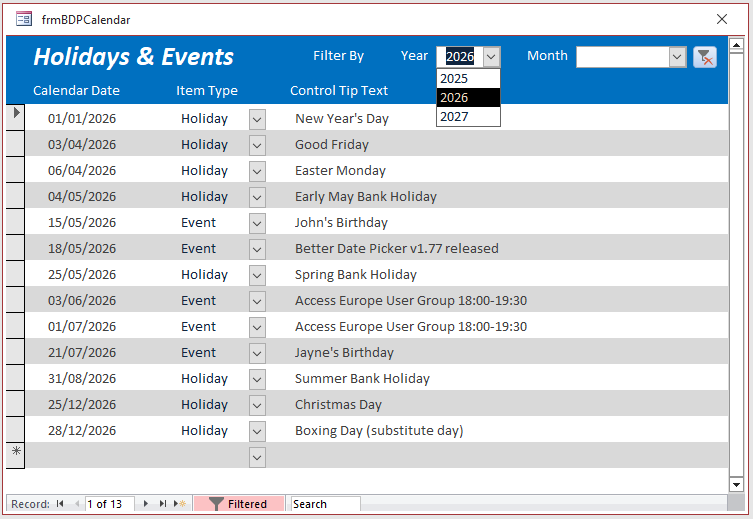Choose 2027 in the Year list
The width and height of the screenshot is (753, 519).
point(468,117)
